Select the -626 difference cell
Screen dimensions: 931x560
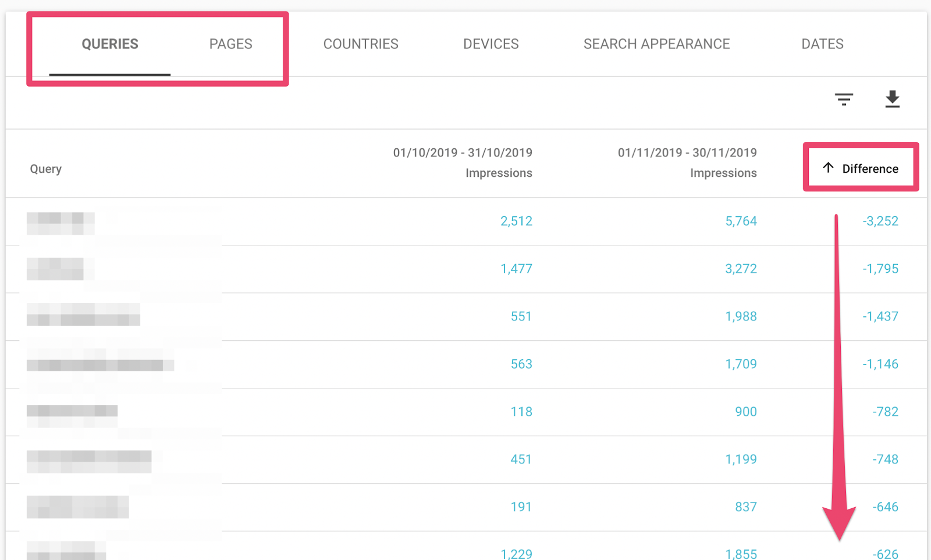pos(886,554)
